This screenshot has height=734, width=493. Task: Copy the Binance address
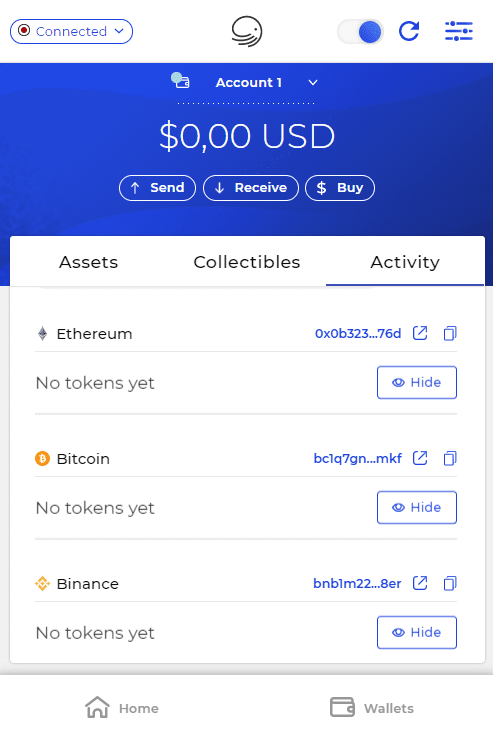pyautogui.click(x=450, y=583)
